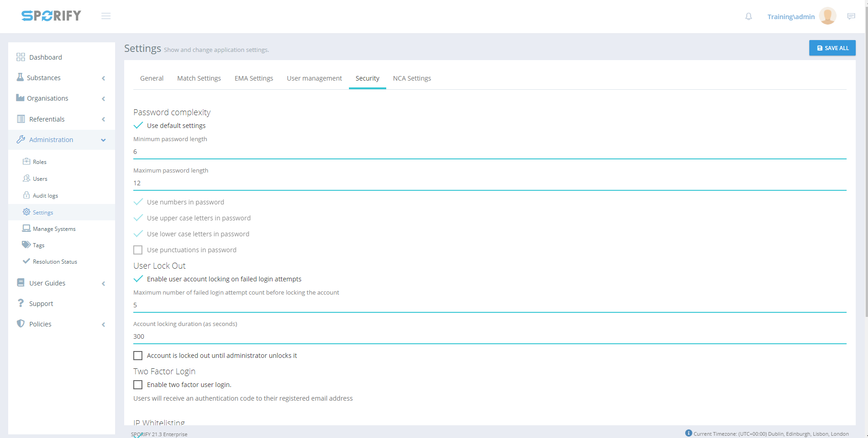Enable two factor user login checkbox
Image resolution: width=868 pixels, height=438 pixels.
pyautogui.click(x=138, y=385)
